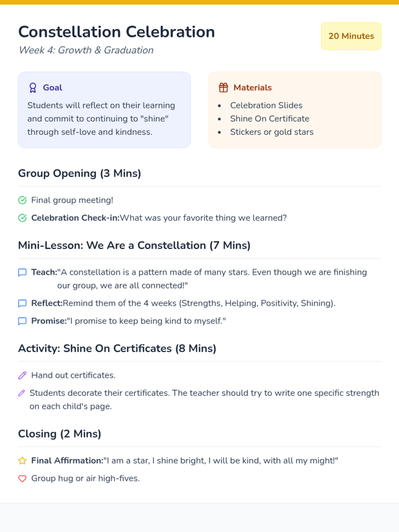Image resolution: width=399 pixels, height=532 pixels.
Task: Click pencil icon beside Students decorate certificates
Action: pyautogui.click(x=22, y=393)
